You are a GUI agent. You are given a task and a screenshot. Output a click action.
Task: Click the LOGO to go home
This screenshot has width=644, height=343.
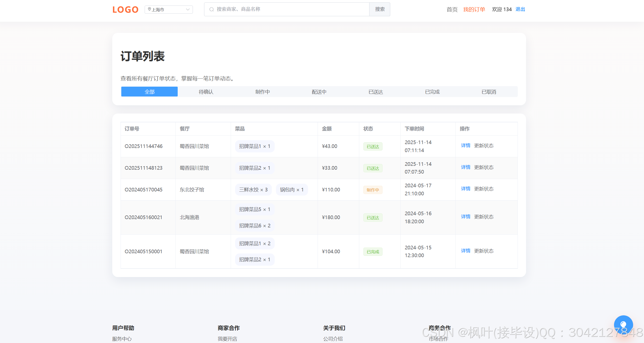(x=125, y=9)
